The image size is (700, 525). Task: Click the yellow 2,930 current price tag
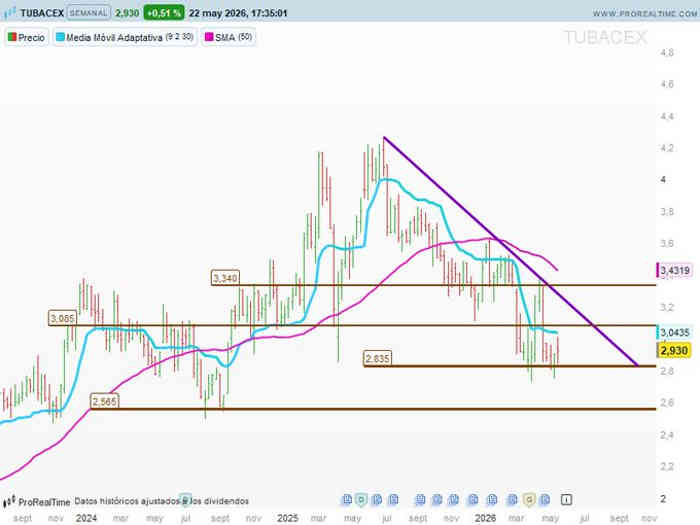[674, 350]
